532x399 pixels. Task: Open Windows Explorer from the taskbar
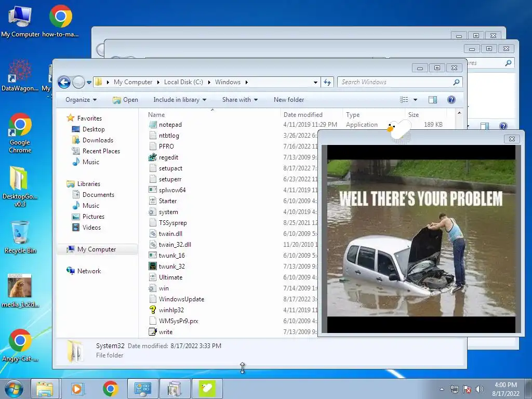click(x=45, y=389)
